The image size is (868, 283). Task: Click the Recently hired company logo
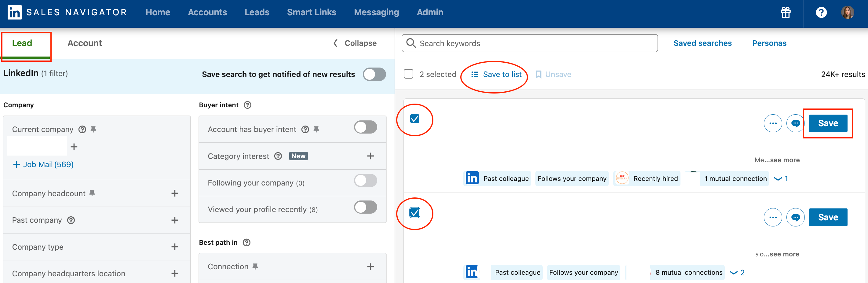point(622,178)
